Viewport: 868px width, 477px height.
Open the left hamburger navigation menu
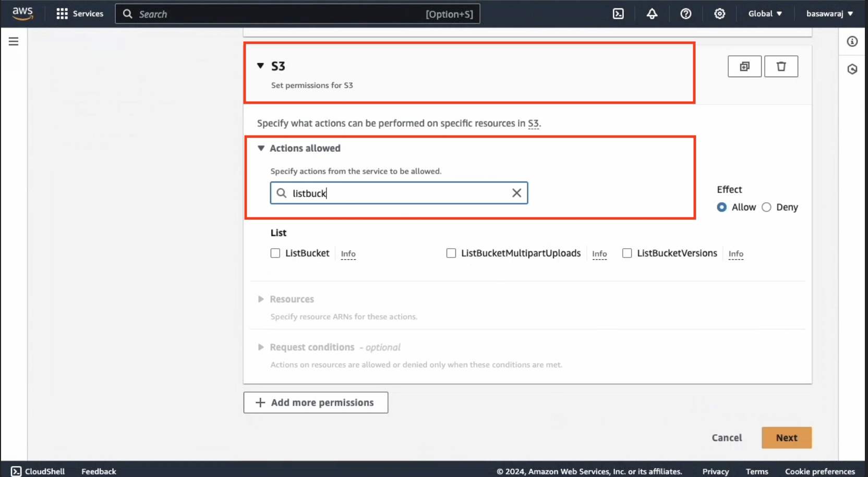click(x=14, y=41)
